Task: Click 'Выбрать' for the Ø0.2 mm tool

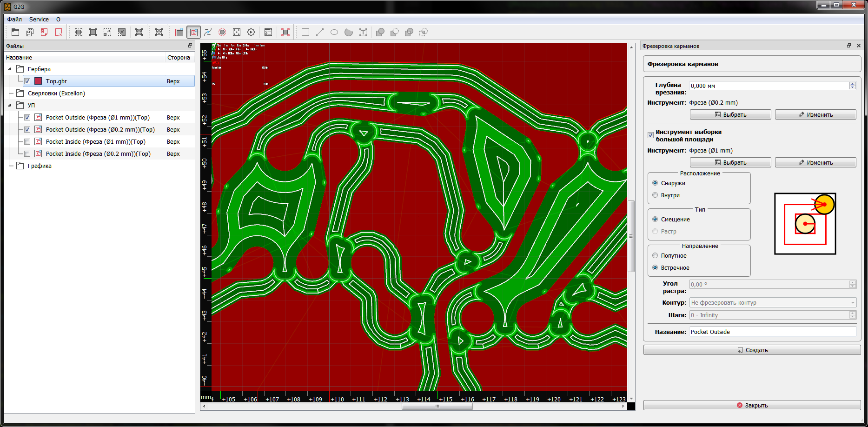Action: (730, 115)
